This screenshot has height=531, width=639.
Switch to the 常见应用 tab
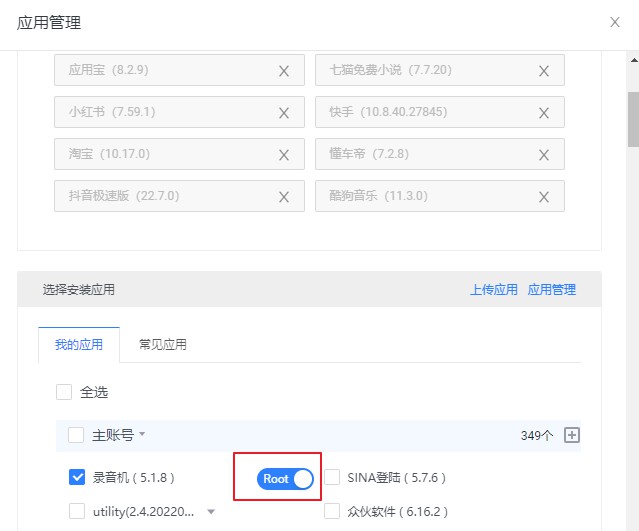click(x=162, y=345)
